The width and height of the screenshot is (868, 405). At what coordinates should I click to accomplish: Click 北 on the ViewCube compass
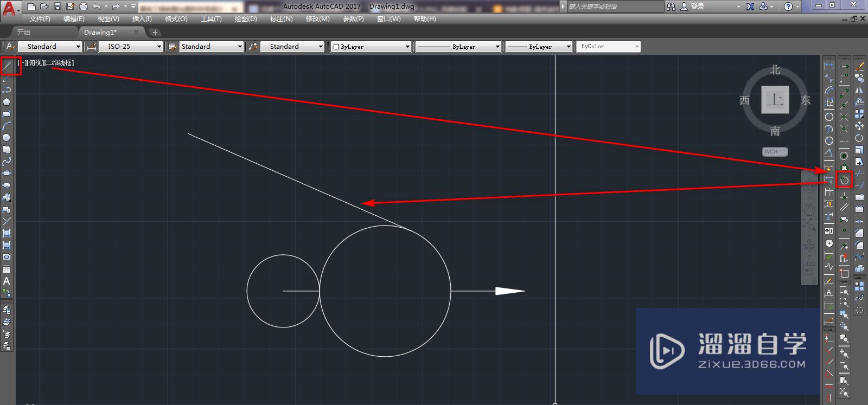tap(775, 70)
